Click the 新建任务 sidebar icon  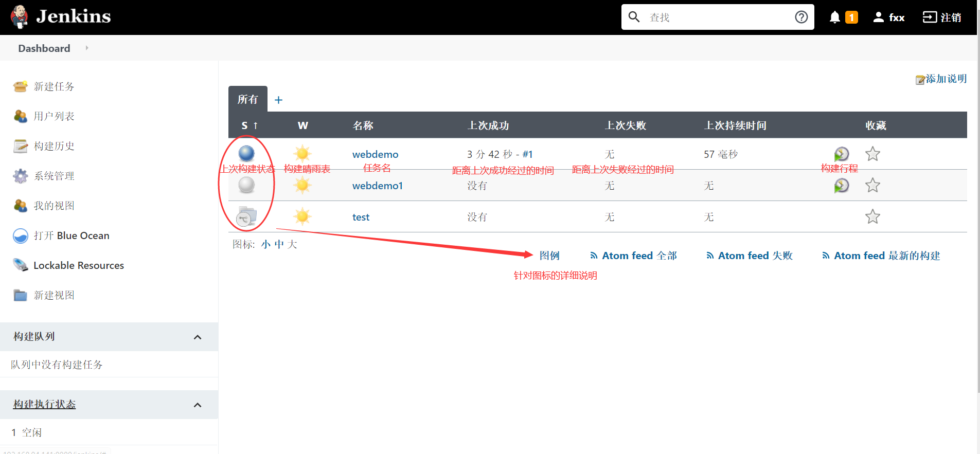(x=21, y=86)
